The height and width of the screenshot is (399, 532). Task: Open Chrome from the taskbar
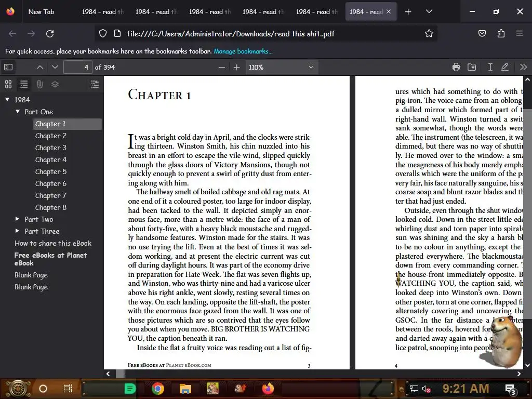click(x=158, y=389)
